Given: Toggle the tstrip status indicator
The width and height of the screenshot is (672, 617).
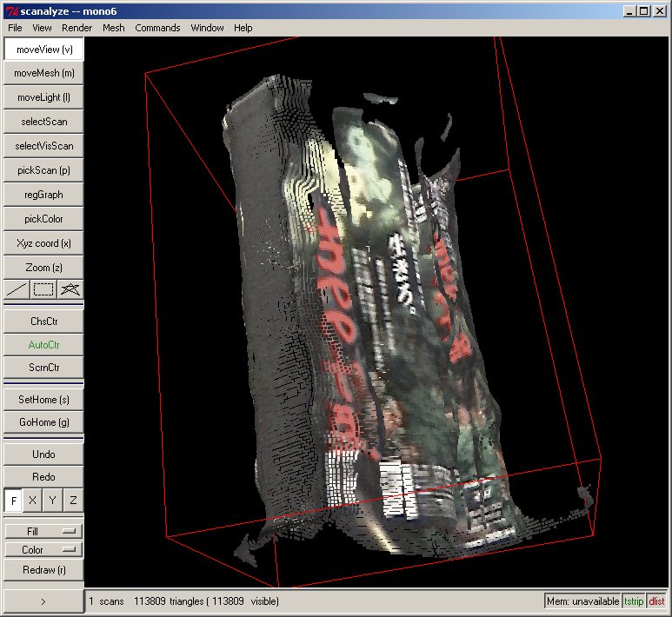Looking at the screenshot, I should (635, 600).
